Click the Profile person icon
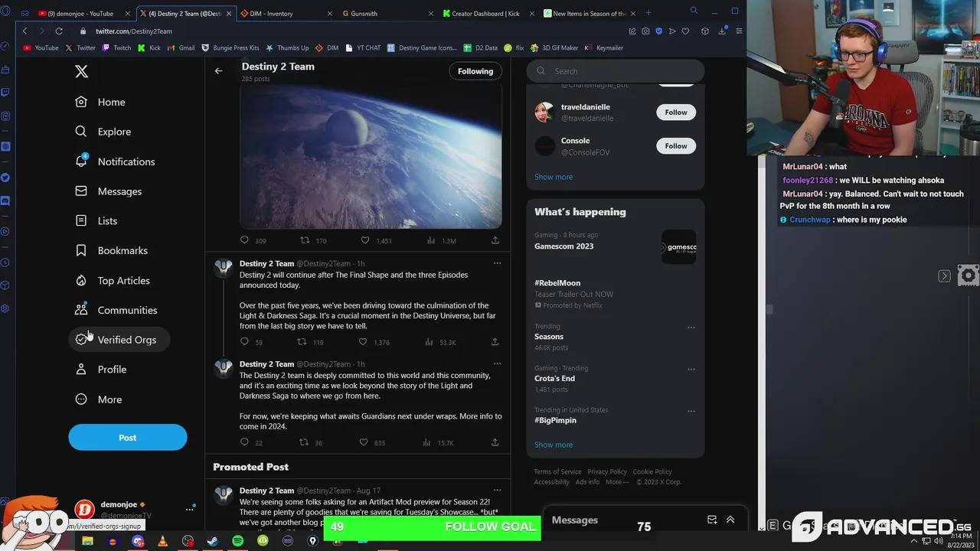Screen dimensions: 980x551 tap(81, 369)
